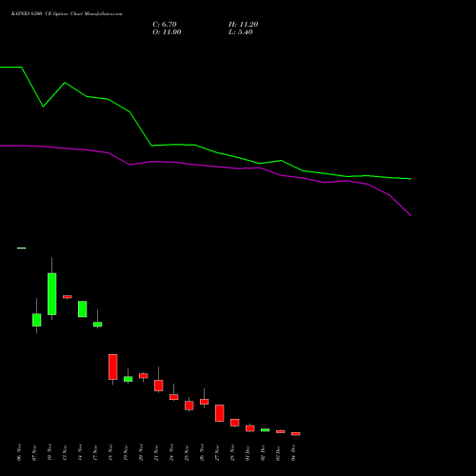
Task: Click the red candle above 27 Nov
Action: pyautogui.click(x=220, y=413)
